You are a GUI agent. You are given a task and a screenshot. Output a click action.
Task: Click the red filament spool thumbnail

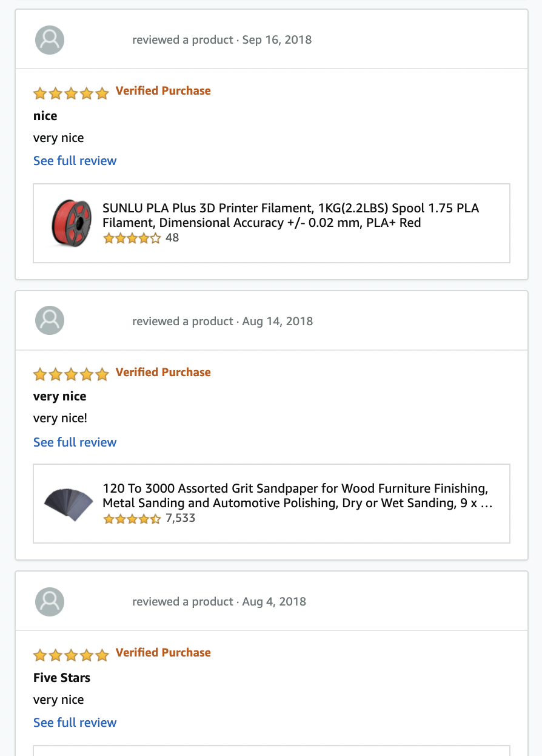(72, 223)
